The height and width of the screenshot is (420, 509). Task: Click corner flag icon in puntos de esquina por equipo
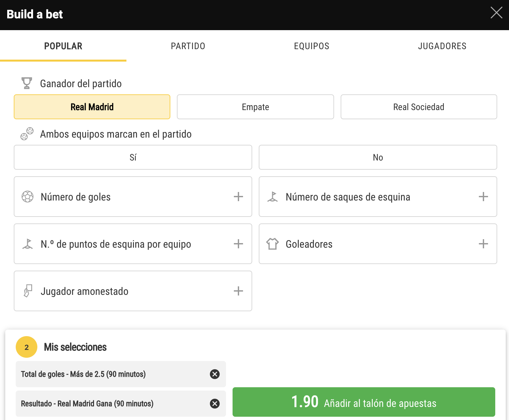[28, 244]
